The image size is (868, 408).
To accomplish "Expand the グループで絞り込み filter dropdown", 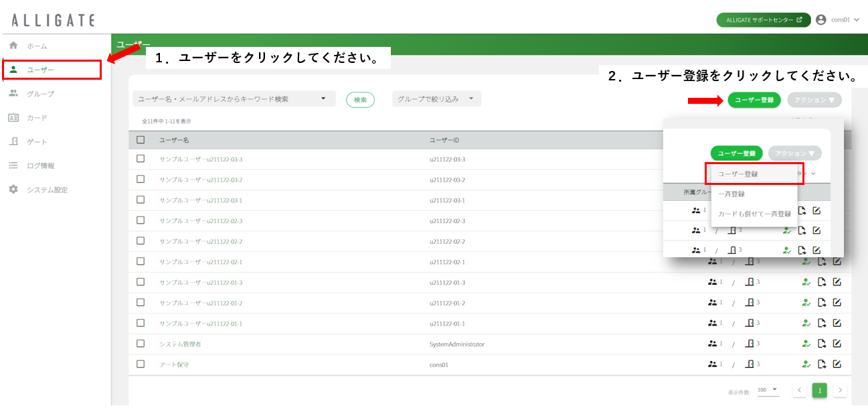I will (x=436, y=99).
